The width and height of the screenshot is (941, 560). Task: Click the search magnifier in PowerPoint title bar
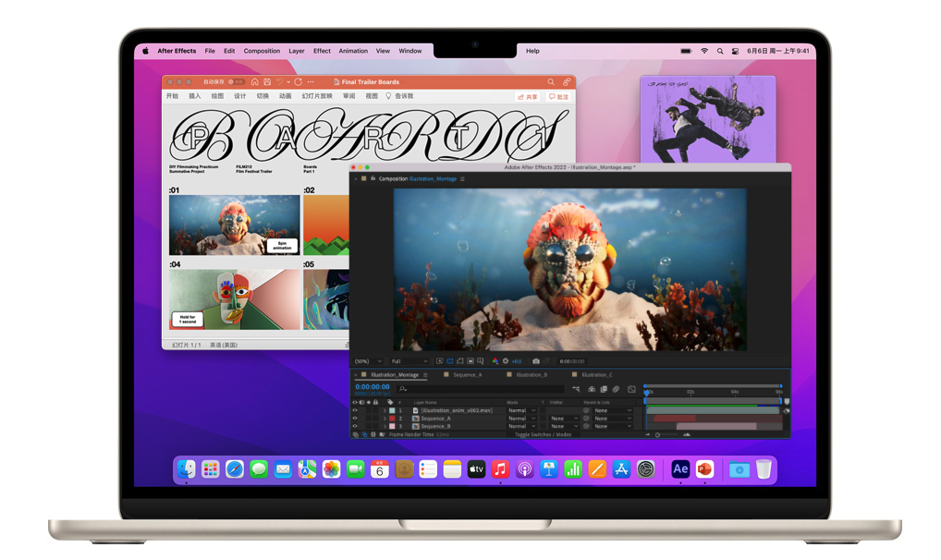tap(550, 81)
